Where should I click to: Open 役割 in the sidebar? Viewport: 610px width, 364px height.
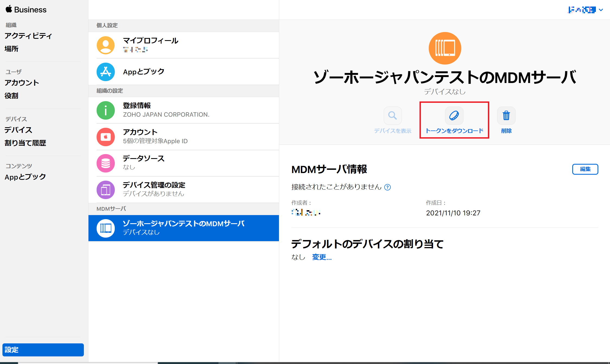click(x=11, y=96)
